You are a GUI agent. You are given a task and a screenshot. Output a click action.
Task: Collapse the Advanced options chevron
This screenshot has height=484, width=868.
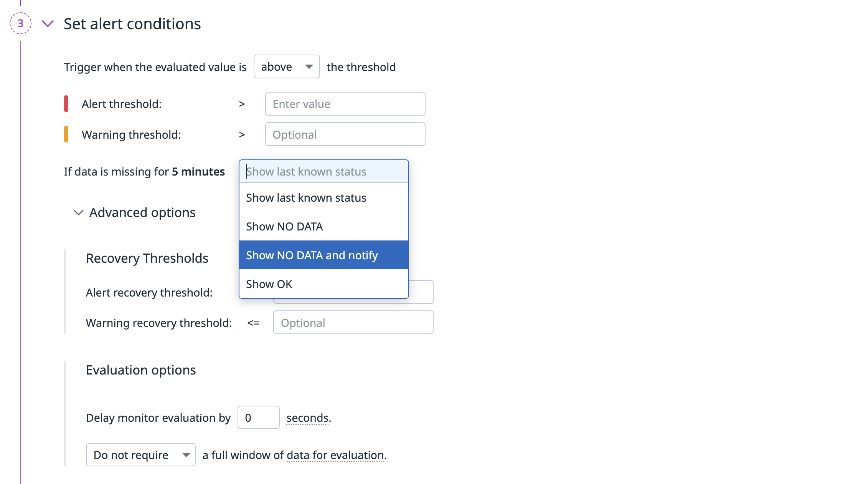(x=78, y=212)
